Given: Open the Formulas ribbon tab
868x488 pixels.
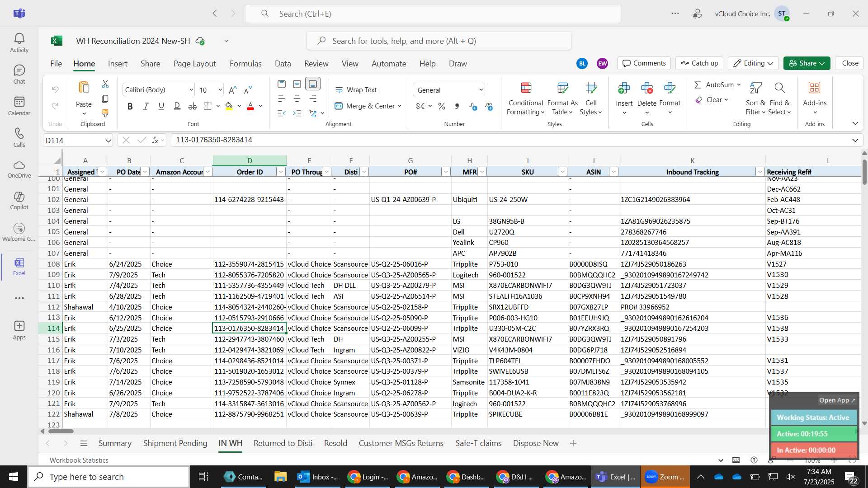Looking at the screenshot, I should point(245,64).
